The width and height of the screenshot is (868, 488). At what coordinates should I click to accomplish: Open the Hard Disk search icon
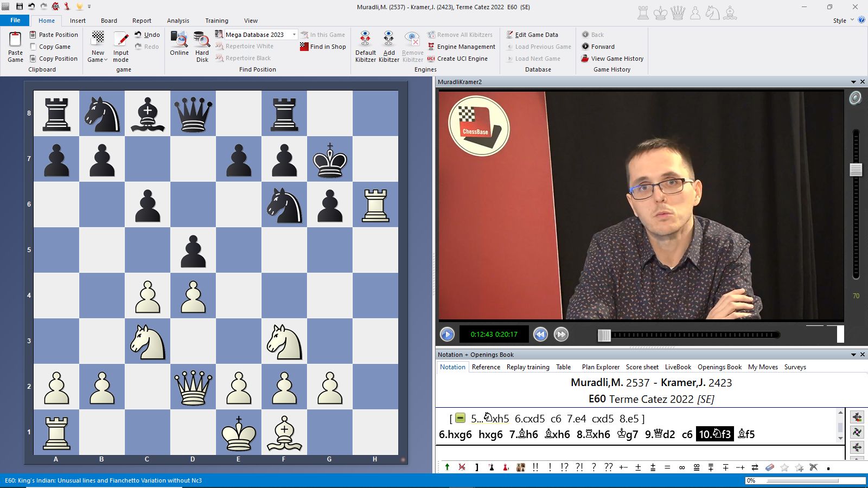(202, 40)
